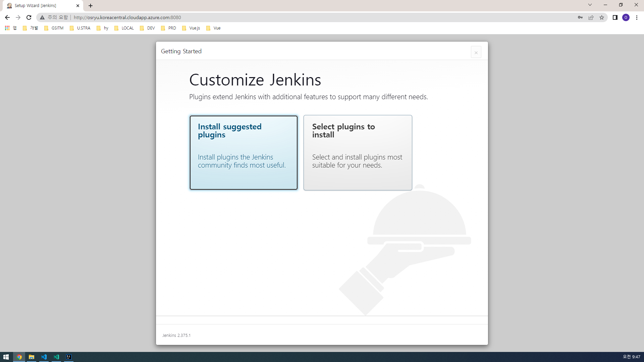Click the not secure warning icon
Screen dimensions: 644x362
(42, 17)
